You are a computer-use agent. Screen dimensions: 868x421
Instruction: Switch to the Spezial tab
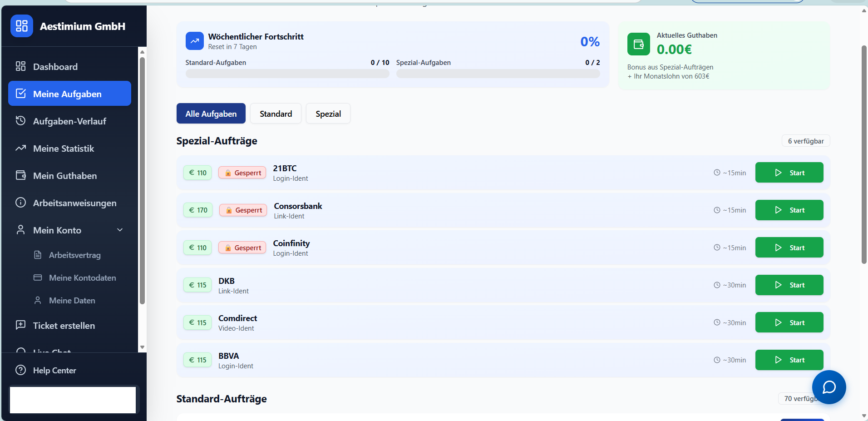[x=328, y=114]
